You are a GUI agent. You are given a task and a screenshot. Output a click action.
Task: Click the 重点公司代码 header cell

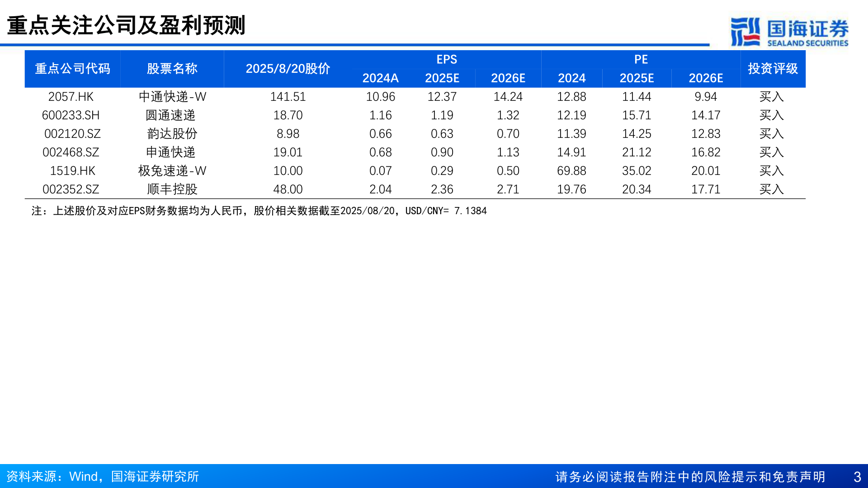pos(73,69)
